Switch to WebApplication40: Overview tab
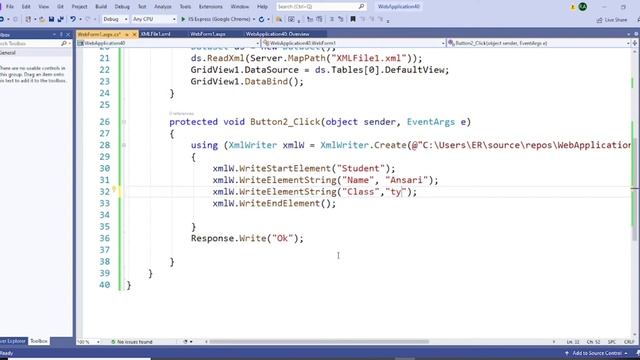The image size is (640, 360). coord(277,34)
